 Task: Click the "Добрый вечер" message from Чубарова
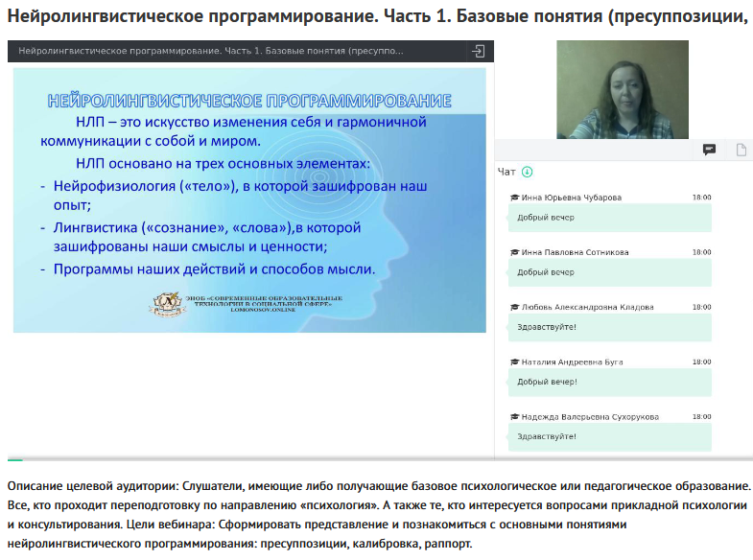point(546,218)
